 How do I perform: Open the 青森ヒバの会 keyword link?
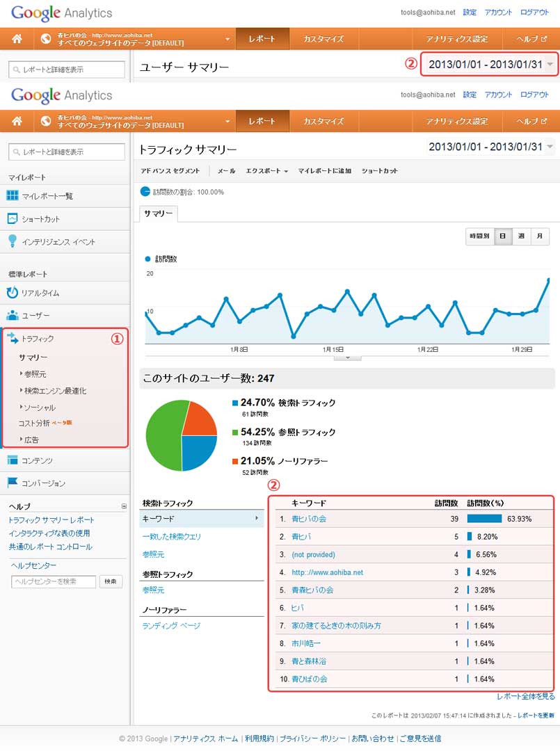pyautogui.click(x=312, y=590)
